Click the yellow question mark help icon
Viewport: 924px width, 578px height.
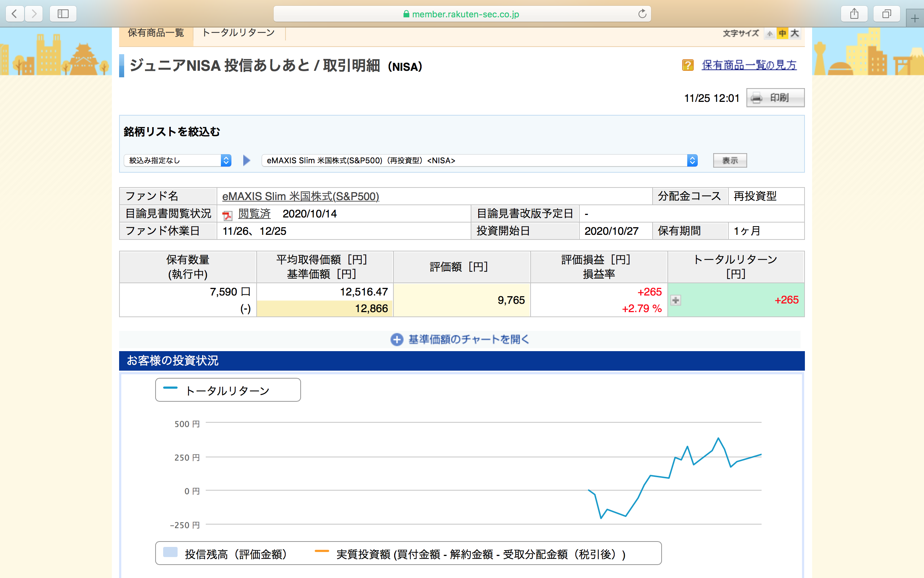688,65
